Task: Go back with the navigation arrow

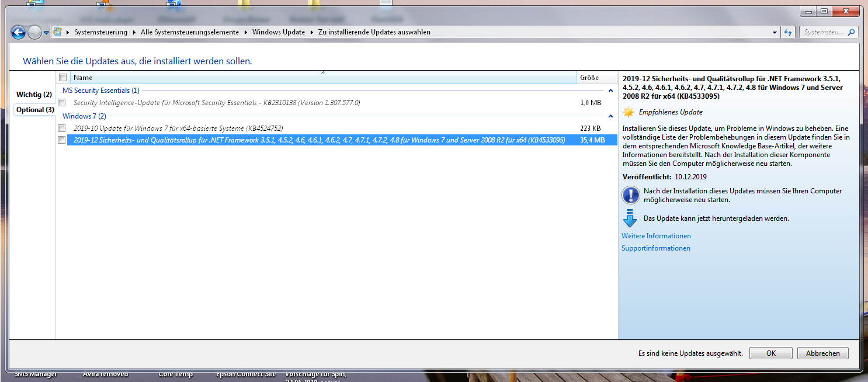Action: [18, 33]
